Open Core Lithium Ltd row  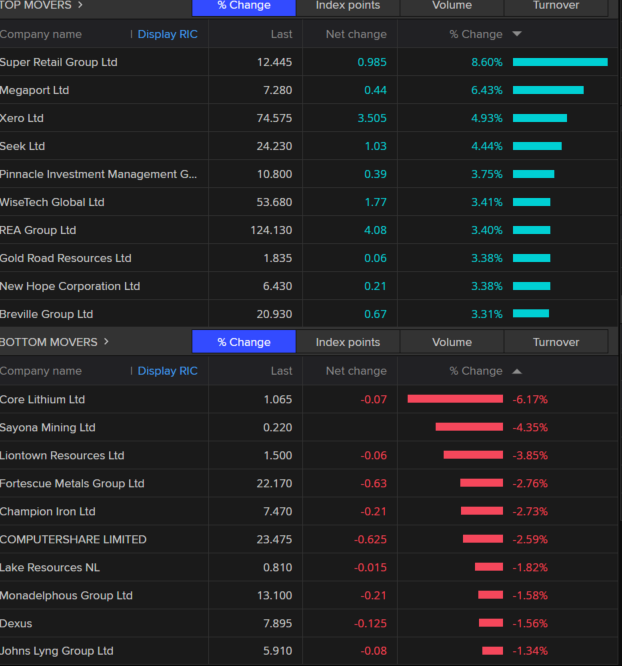(309, 399)
